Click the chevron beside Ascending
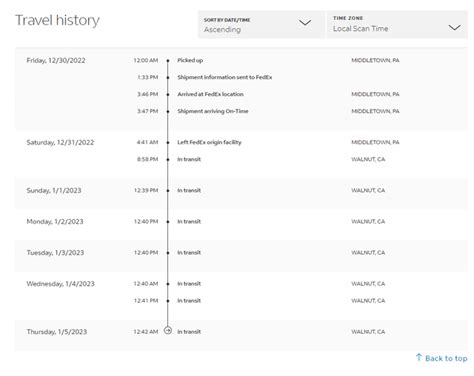The image size is (474, 376). click(x=305, y=23)
